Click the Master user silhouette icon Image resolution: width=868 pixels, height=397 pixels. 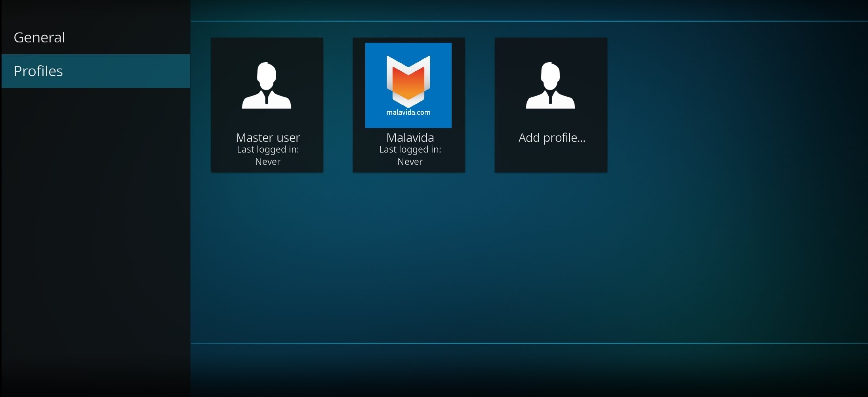267,85
